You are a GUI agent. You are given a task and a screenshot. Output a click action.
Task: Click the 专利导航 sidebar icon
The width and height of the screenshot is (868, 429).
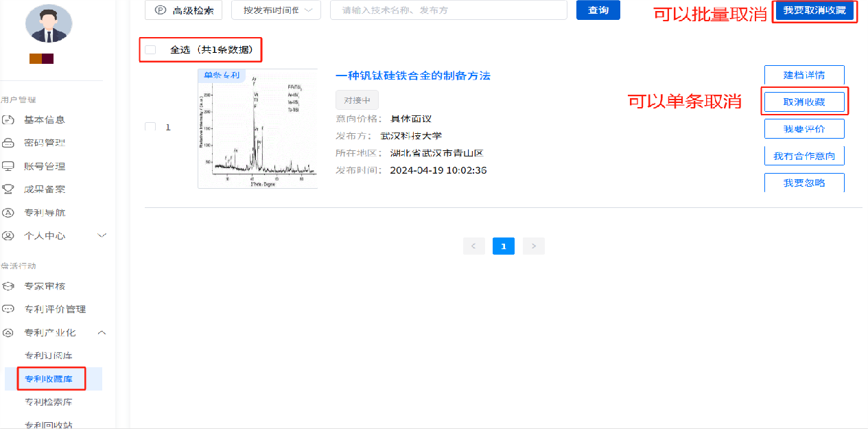pos(9,213)
